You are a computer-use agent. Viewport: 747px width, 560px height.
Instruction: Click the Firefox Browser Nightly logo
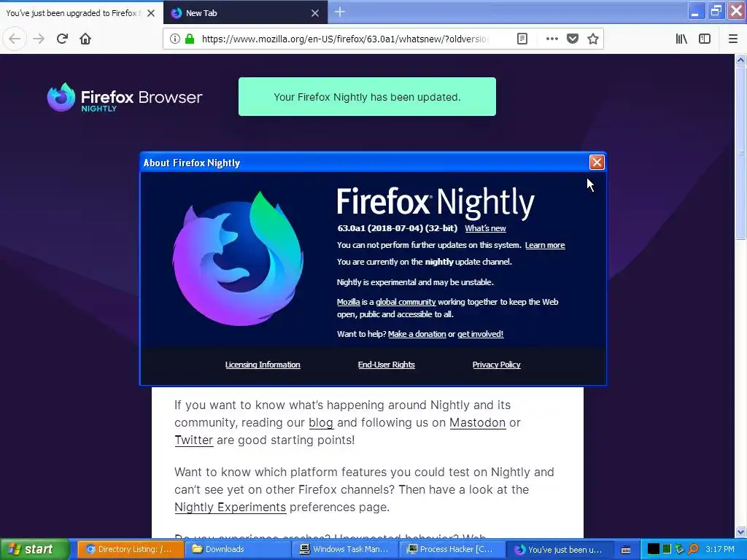[125, 98]
